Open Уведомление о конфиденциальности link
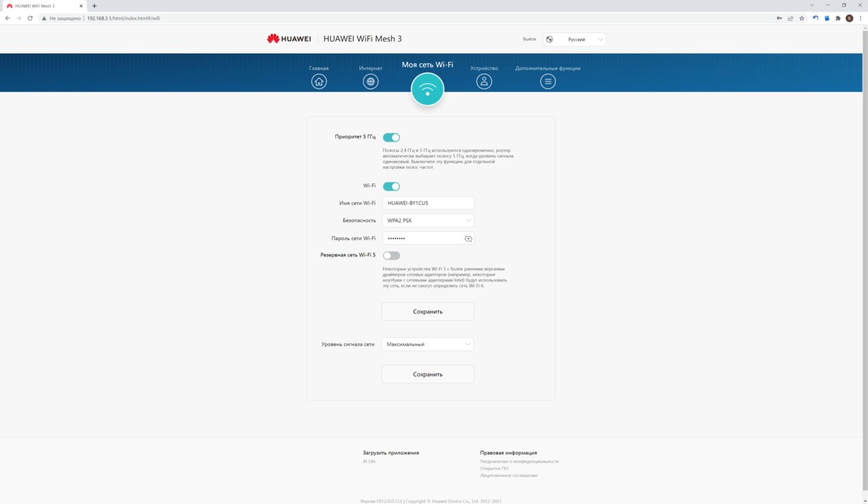The image size is (868, 504). [x=519, y=461]
